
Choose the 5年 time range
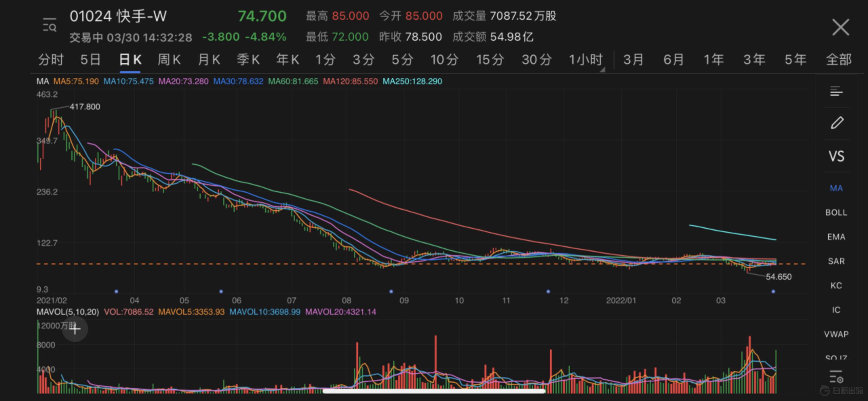pyautogui.click(x=795, y=60)
